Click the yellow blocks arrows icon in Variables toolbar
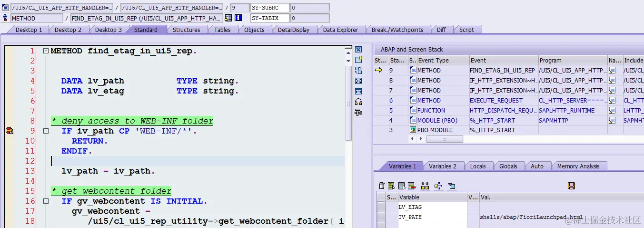This screenshot has width=644, height=228. [425, 186]
